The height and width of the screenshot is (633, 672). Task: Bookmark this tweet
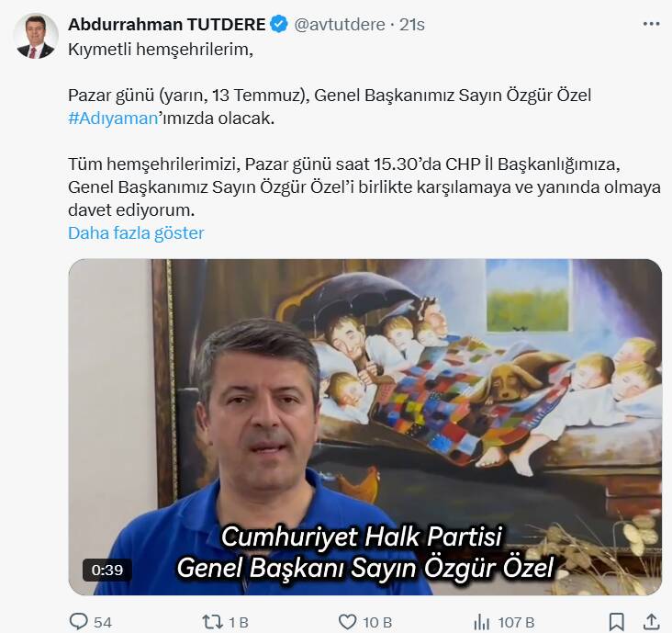tap(616, 621)
